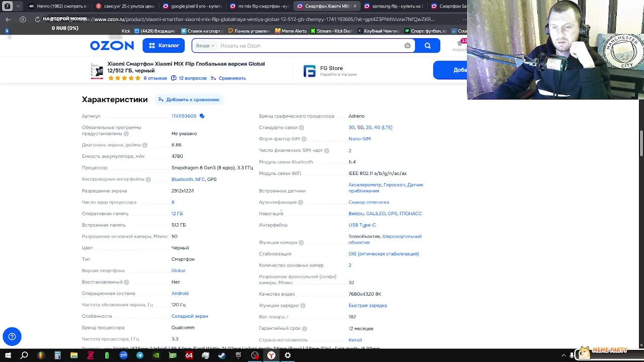The height and width of the screenshot is (362, 644).
Task: Click Сканер отпечатка link
Action: click(369, 202)
